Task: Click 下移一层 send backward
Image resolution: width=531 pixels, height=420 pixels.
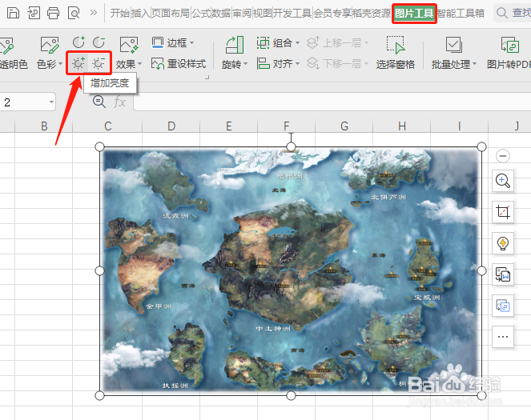Action: [338, 63]
